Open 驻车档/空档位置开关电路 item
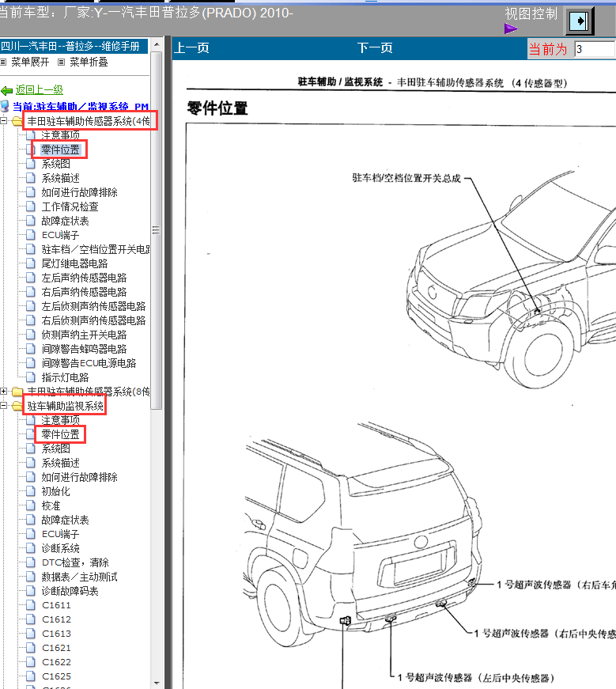Screen dimensions: 616x689 click(x=96, y=249)
